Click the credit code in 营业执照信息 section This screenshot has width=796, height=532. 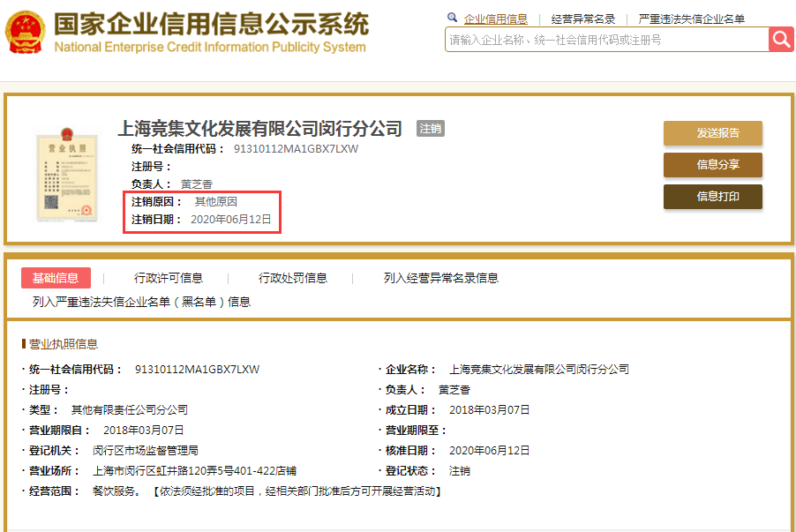click(197, 369)
